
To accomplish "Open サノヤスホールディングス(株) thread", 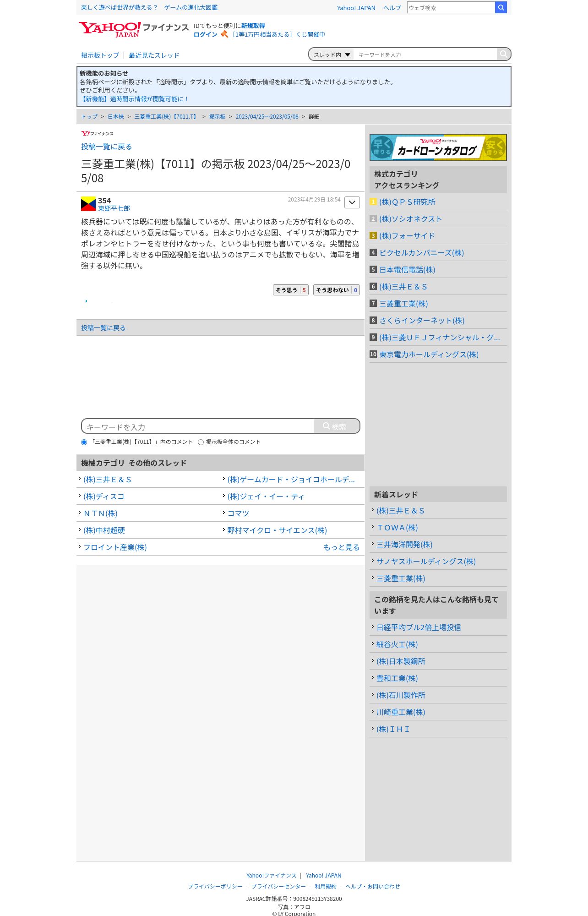I will (x=426, y=562).
